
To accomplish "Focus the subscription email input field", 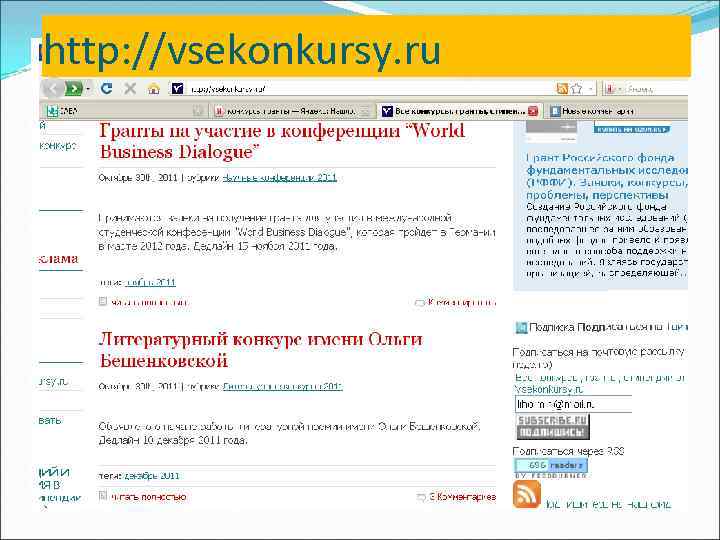I will click(573, 405).
